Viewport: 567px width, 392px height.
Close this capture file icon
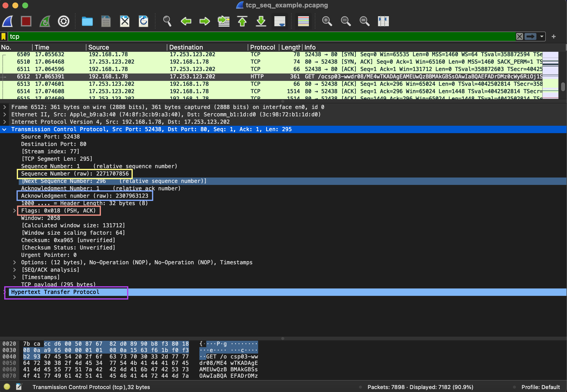(x=125, y=21)
